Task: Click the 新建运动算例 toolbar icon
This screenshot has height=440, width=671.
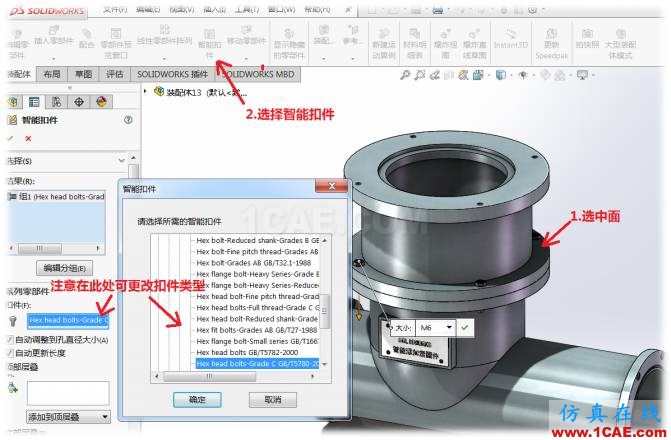Action: [x=384, y=43]
